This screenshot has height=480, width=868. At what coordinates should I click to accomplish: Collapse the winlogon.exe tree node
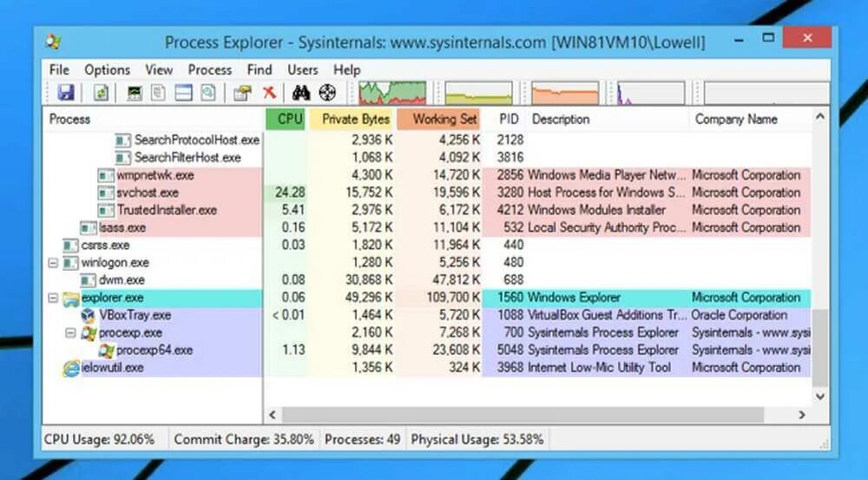(x=53, y=262)
